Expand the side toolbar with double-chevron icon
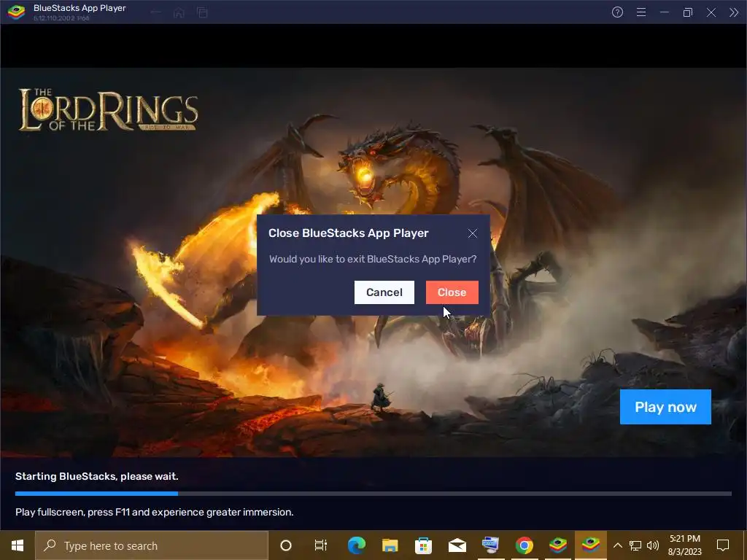The width and height of the screenshot is (747, 560). [734, 12]
